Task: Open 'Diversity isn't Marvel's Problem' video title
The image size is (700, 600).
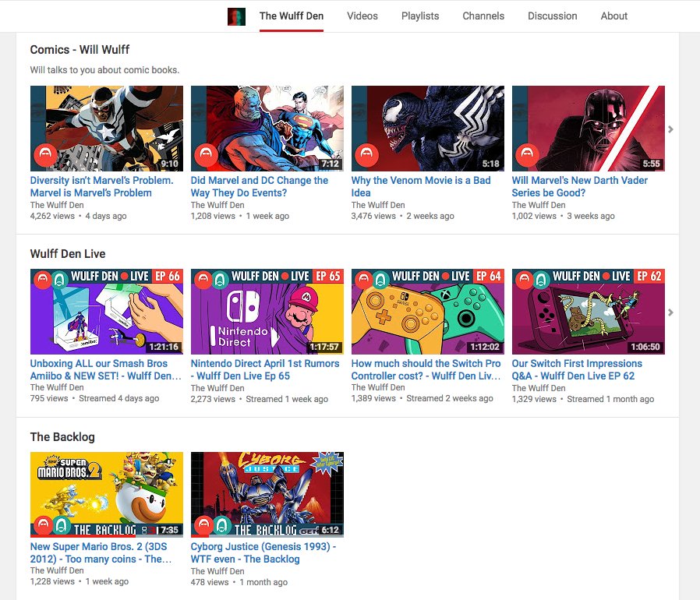Action: (x=102, y=186)
